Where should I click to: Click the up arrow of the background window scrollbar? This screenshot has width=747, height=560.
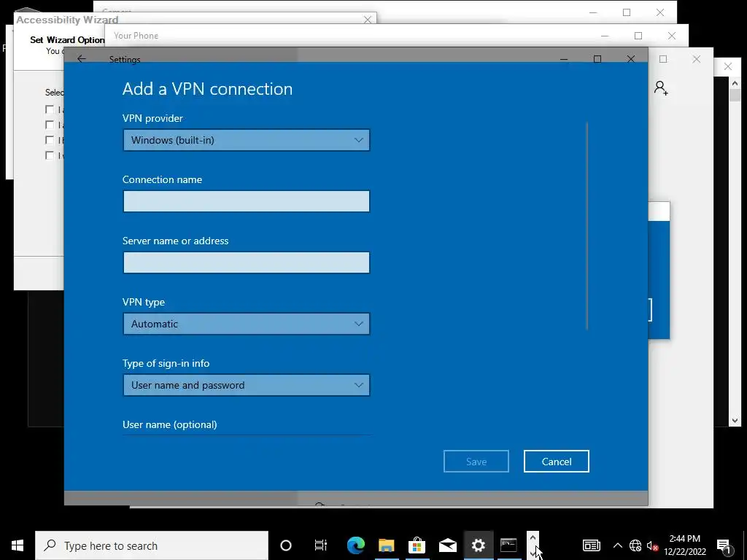coord(735,83)
